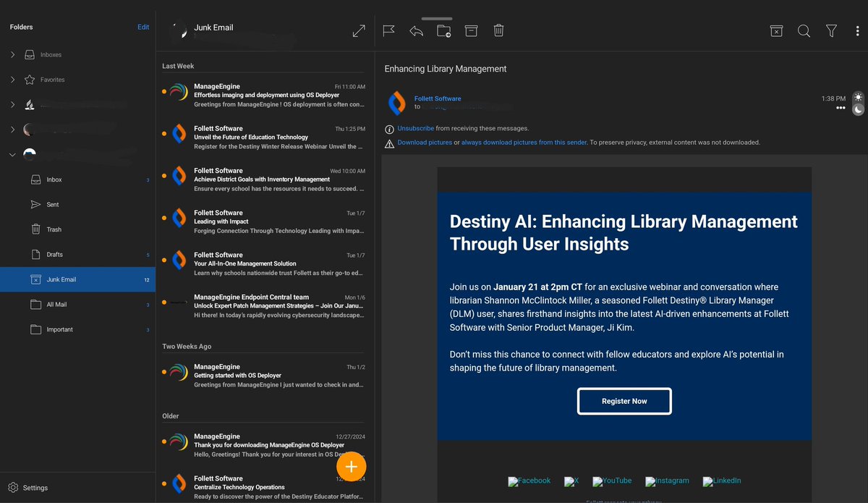Open the Drafts folder
The image size is (868, 503).
77,254
